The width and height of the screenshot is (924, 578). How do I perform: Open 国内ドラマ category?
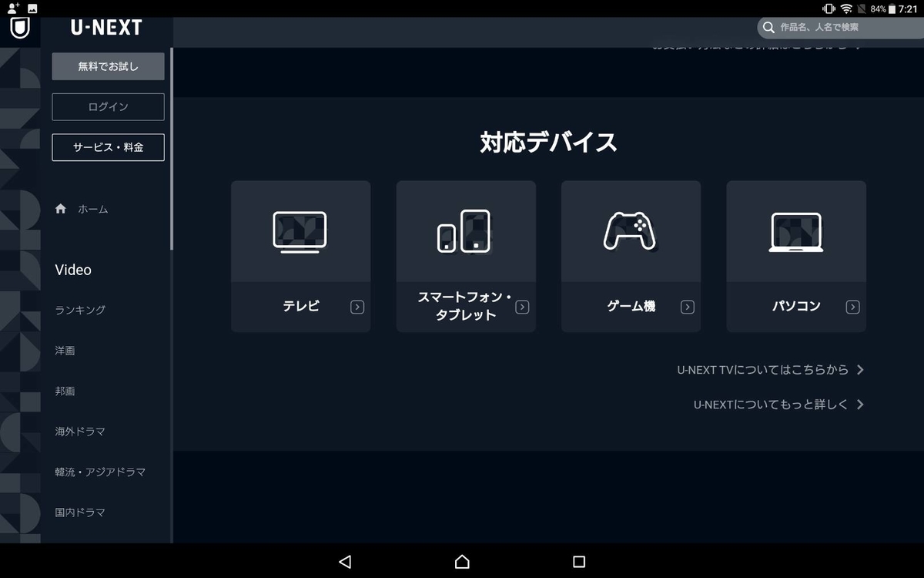click(x=80, y=512)
